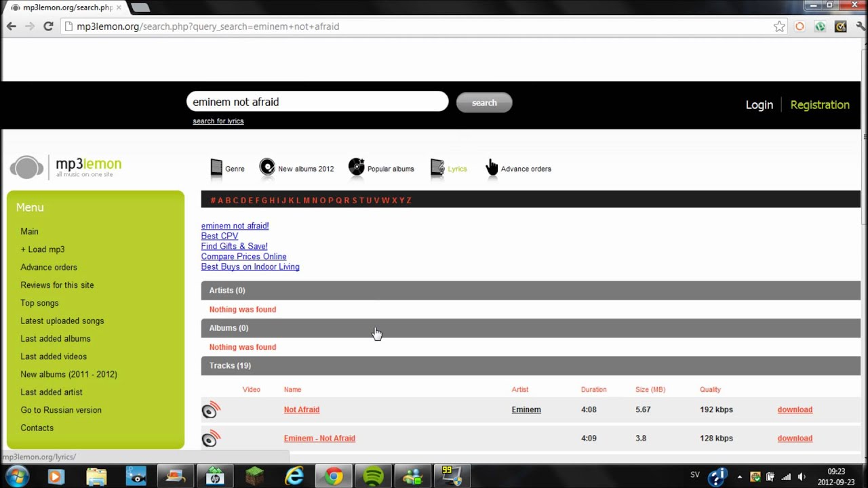Show hidden tray icons arrow
The width and height of the screenshot is (868, 488).
pyautogui.click(x=739, y=476)
